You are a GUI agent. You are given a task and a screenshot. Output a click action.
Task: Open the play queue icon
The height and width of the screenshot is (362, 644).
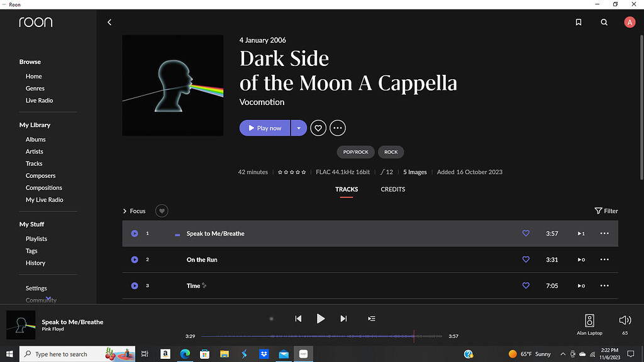pyautogui.click(x=371, y=319)
